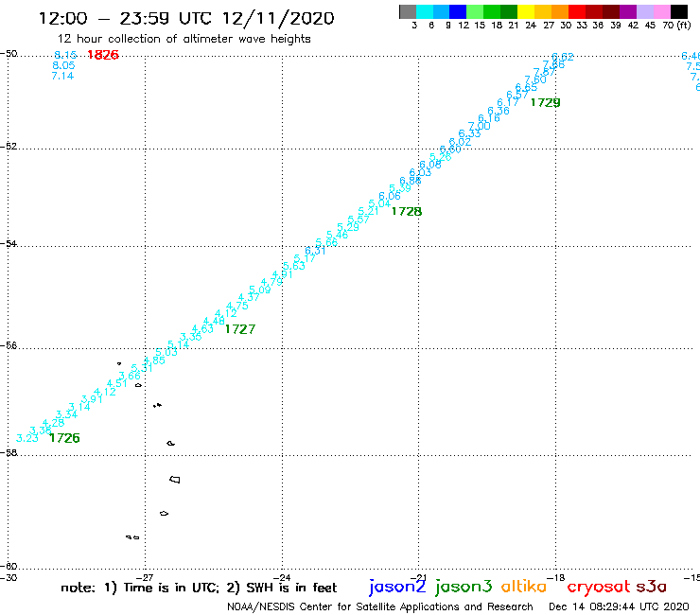Select the dark red s3a legend name

[x=652, y=587]
